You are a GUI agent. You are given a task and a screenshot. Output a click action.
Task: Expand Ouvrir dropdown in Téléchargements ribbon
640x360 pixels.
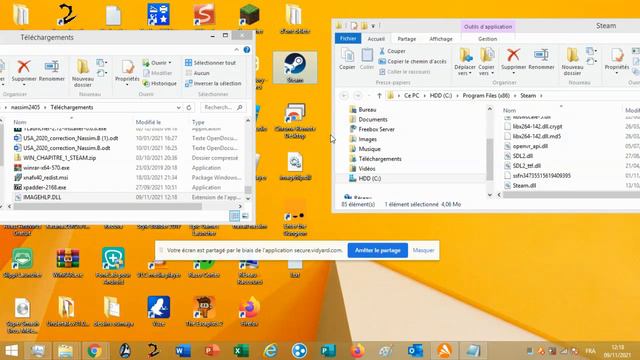click(x=169, y=63)
